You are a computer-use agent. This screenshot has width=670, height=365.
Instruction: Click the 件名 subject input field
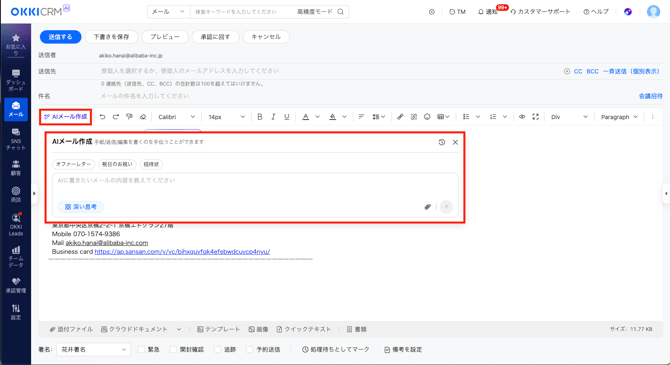pyautogui.click(x=367, y=96)
